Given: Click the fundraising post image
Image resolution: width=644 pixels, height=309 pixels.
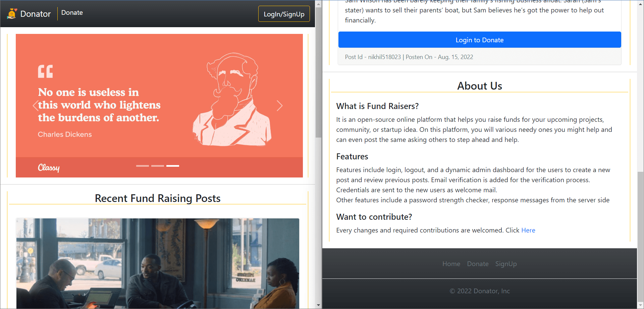Looking at the screenshot, I should 158,263.
